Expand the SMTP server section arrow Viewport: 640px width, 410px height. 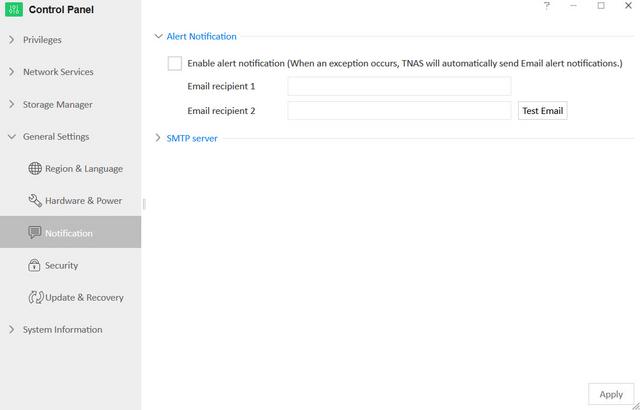pos(158,138)
